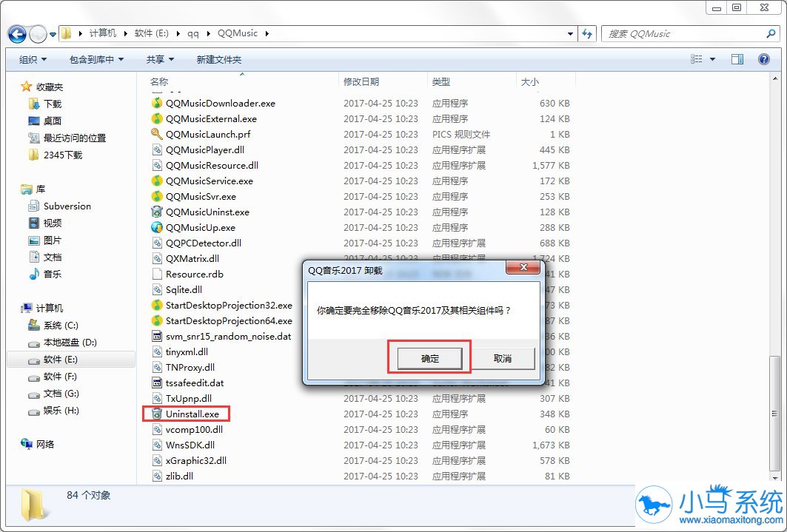The image size is (787, 532).
Task: Select QQMusicService.exe icon
Action: click(x=157, y=181)
